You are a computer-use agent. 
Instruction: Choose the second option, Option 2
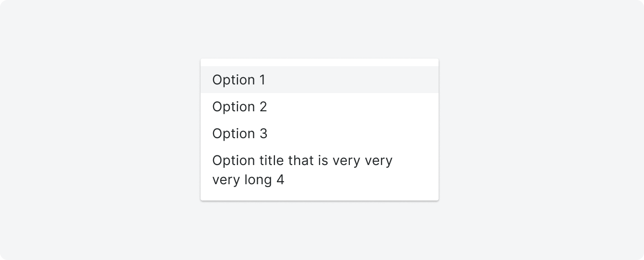(x=320, y=106)
